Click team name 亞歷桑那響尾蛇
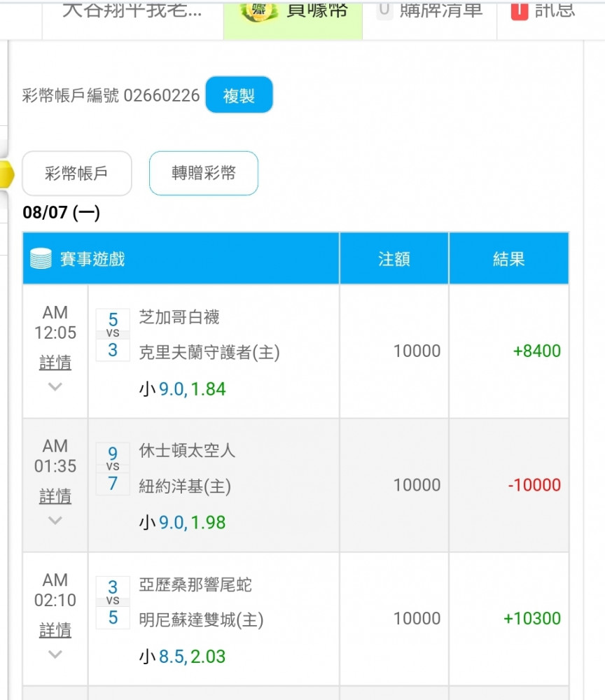 195,584
